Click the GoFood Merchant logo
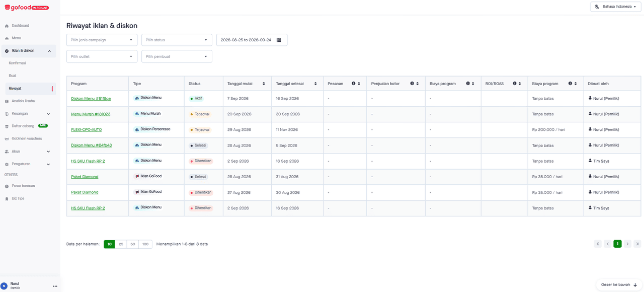644x292 pixels. click(26, 8)
